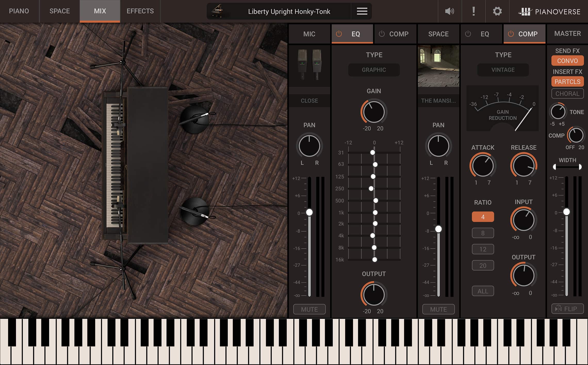Screen dimensions: 588x365
Task: Open the GRAPHIC EQ type selector
Action: point(374,70)
